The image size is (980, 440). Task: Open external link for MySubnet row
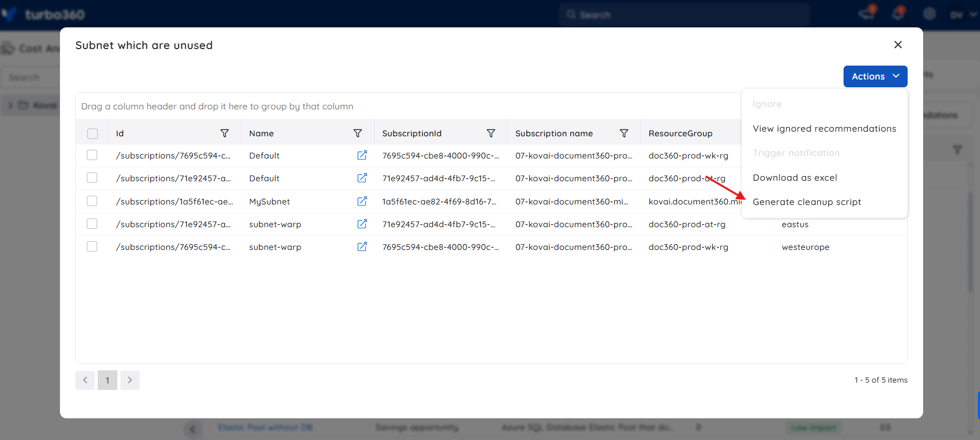[362, 201]
